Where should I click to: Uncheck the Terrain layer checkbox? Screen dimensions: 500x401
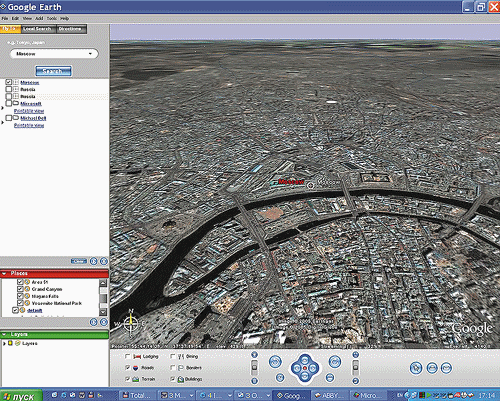127,379
